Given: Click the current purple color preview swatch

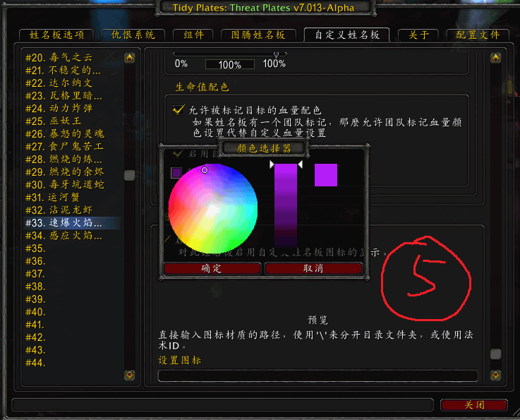Looking at the screenshot, I should [326, 175].
